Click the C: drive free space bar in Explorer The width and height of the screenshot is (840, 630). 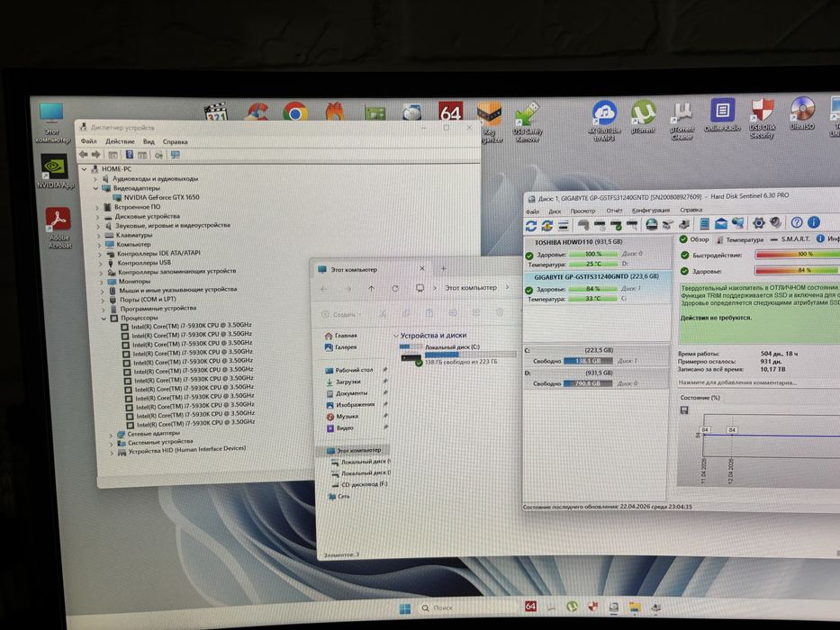pos(470,355)
